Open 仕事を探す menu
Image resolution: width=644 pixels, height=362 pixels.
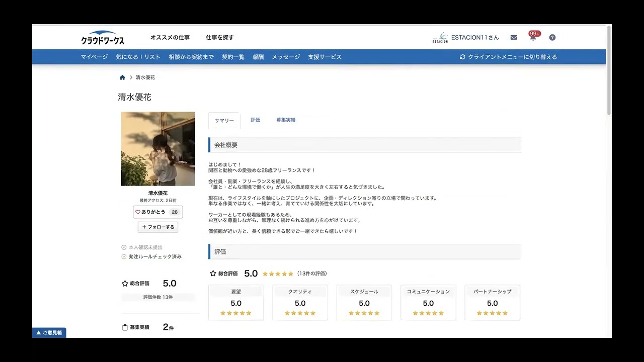click(220, 38)
